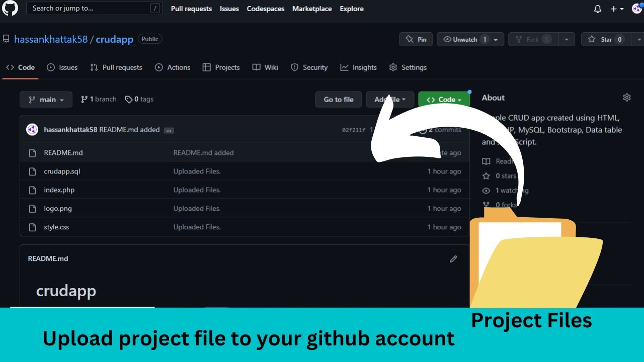Open the notifications bell

coord(598,9)
